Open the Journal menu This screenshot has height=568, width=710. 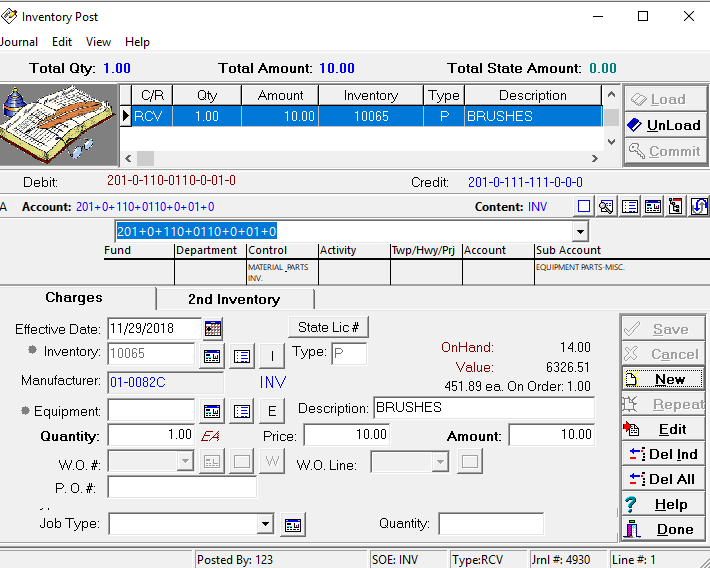tap(18, 42)
